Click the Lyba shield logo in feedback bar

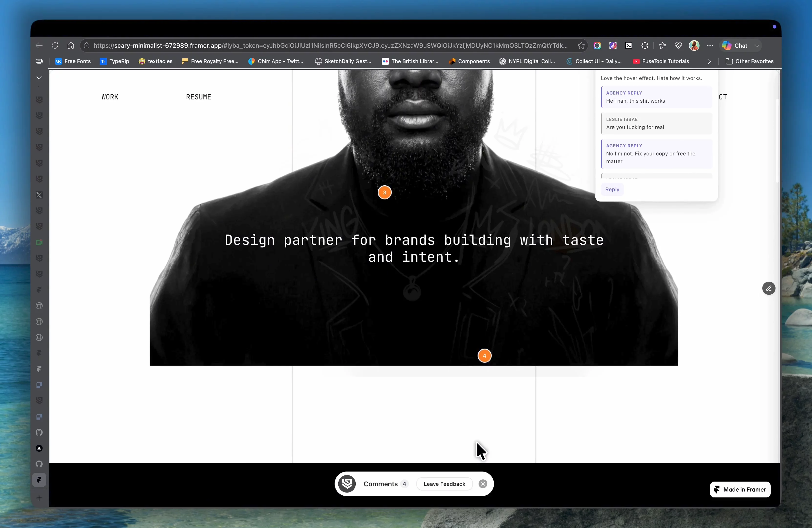pyautogui.click(x=347, y=484)
